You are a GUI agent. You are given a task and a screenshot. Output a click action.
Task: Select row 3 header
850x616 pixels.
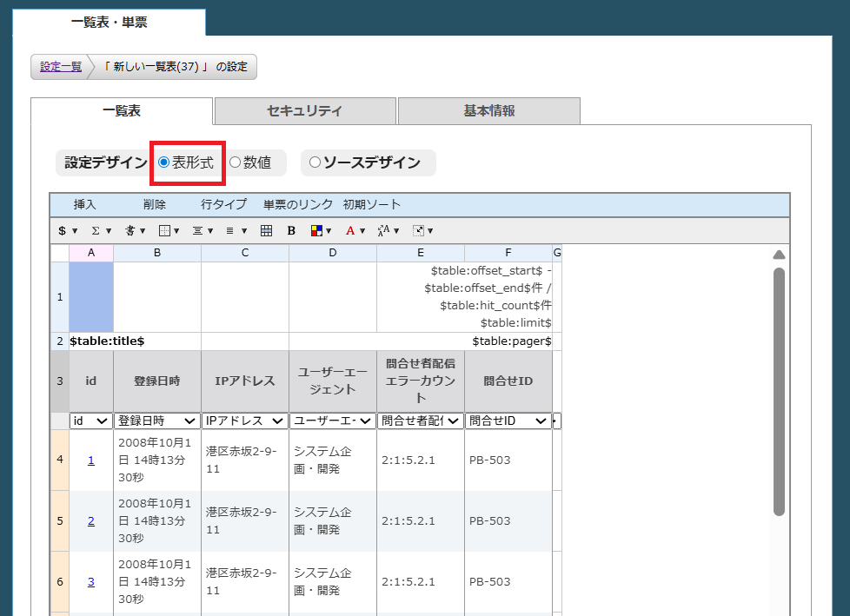[x=60, y=381]
